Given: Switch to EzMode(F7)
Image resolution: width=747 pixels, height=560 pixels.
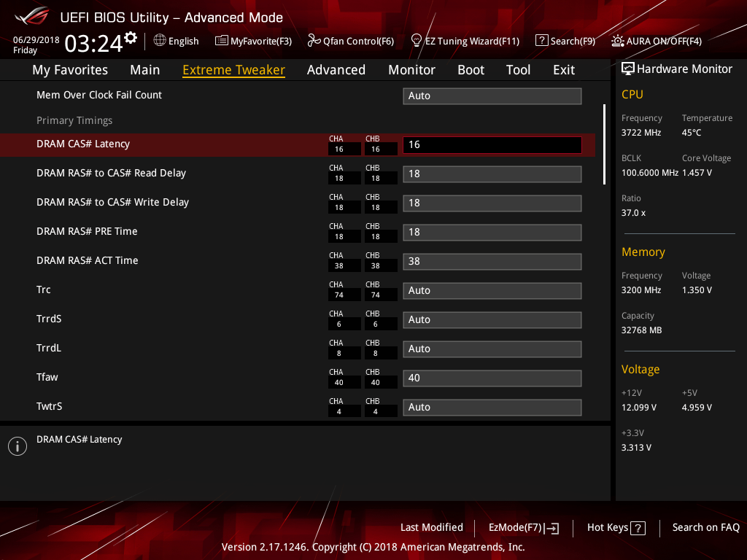Looking at the screenshot, I should coord(524,528).
